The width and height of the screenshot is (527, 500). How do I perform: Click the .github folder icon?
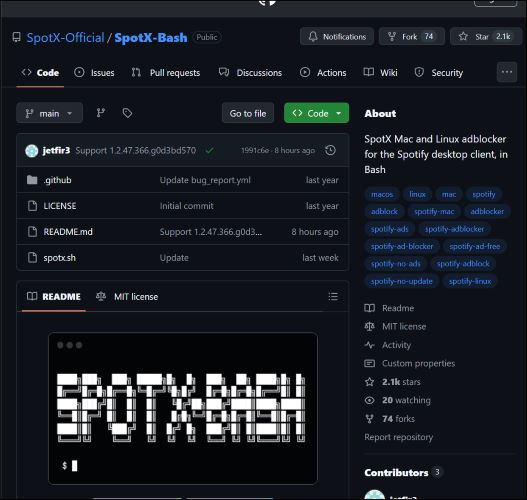[32, 180]
